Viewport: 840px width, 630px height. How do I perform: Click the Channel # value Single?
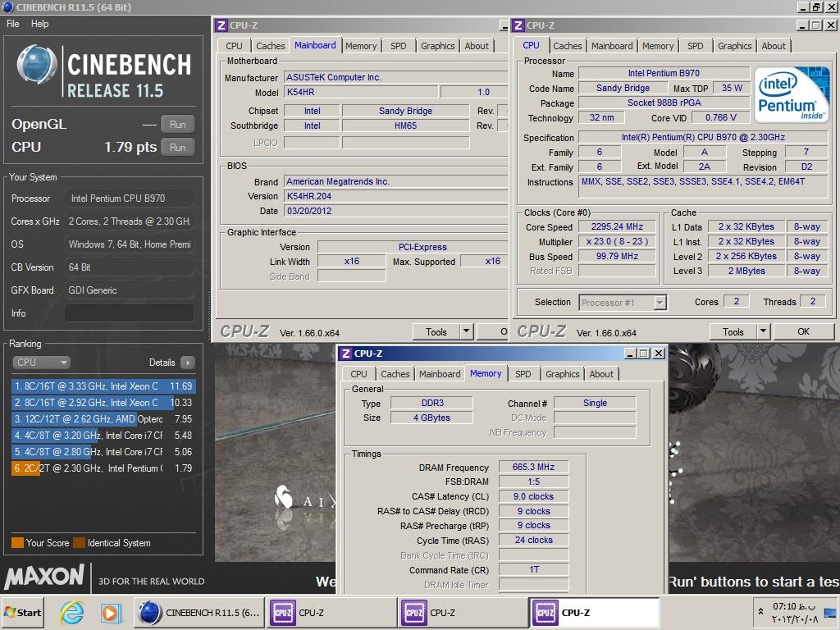[x=595, y=403]
